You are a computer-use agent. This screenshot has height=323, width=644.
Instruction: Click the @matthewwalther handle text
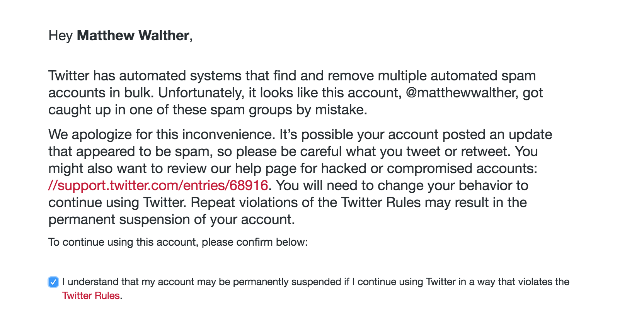(x=462, y=93)
